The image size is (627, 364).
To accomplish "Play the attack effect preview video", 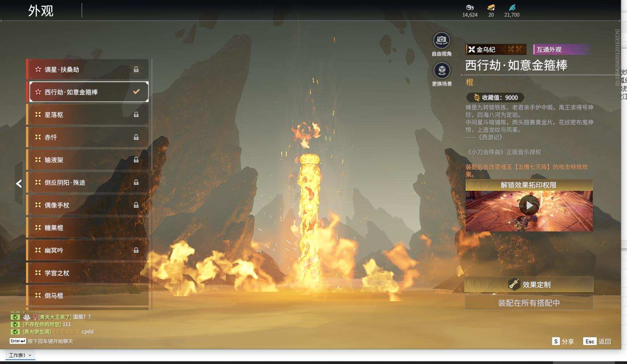I will (529, 205).
